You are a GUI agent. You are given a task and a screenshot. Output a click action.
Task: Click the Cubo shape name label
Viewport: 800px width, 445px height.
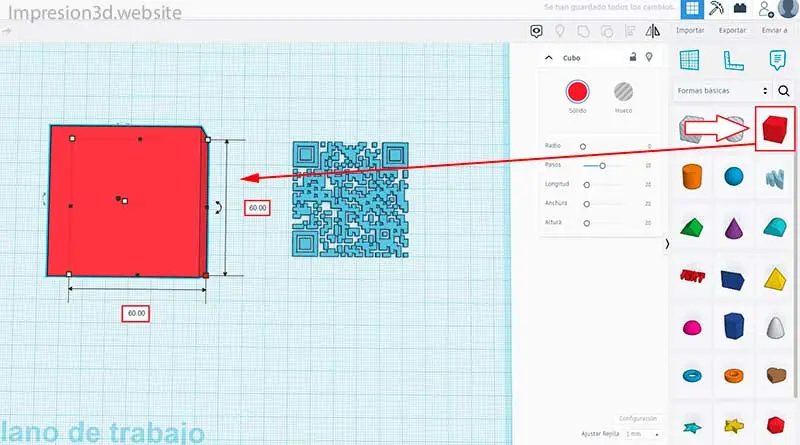point(571,58)
